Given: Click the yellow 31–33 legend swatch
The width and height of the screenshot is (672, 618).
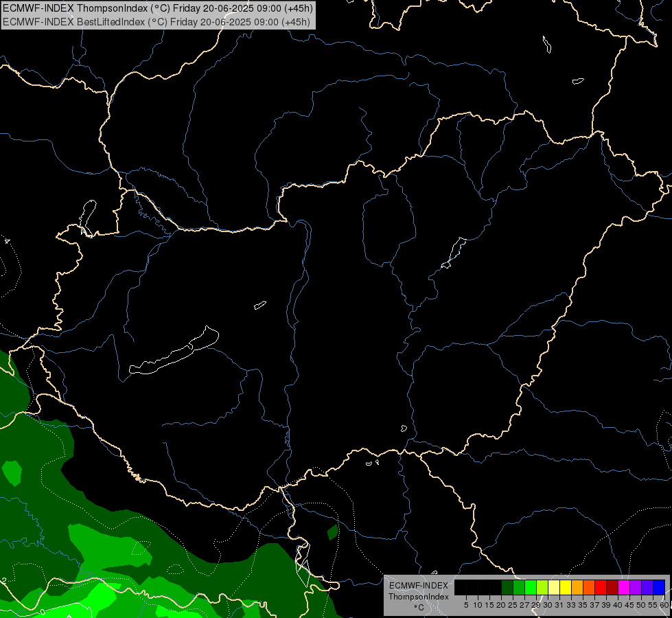Looking at the screenshot, I should [x=566, y=587].
